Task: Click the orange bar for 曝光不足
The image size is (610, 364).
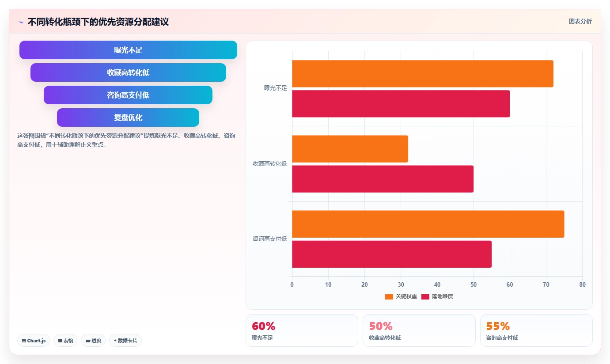Action: click(x=423, y=74)
